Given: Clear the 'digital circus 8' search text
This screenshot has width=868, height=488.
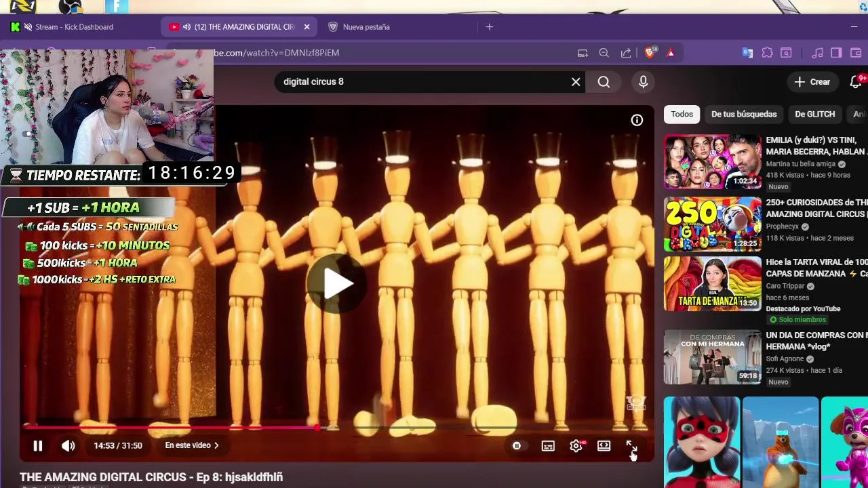Looking at the screenshot, I should (576, 81).
